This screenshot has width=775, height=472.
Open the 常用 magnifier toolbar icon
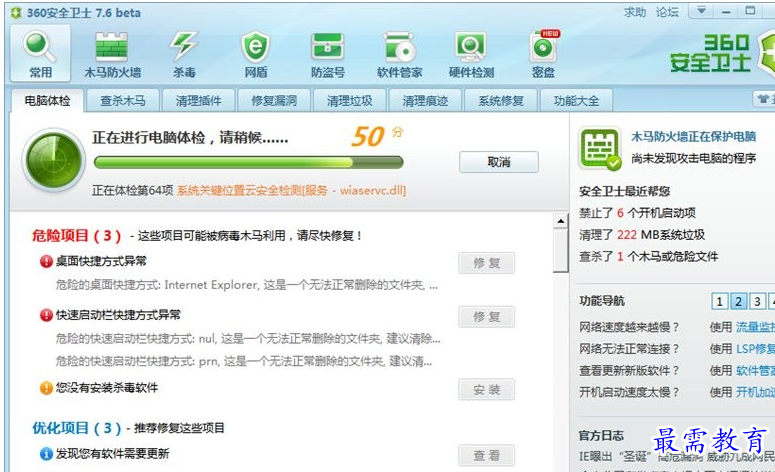point(40,53)
